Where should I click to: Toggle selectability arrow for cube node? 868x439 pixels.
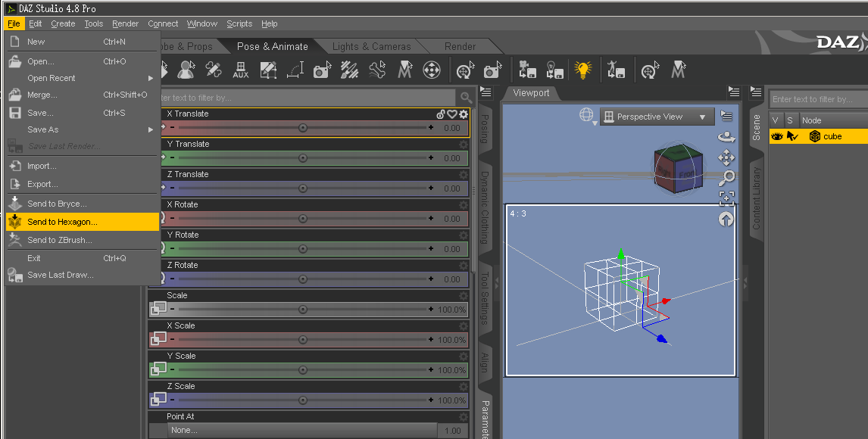click(x=793, y=136)
